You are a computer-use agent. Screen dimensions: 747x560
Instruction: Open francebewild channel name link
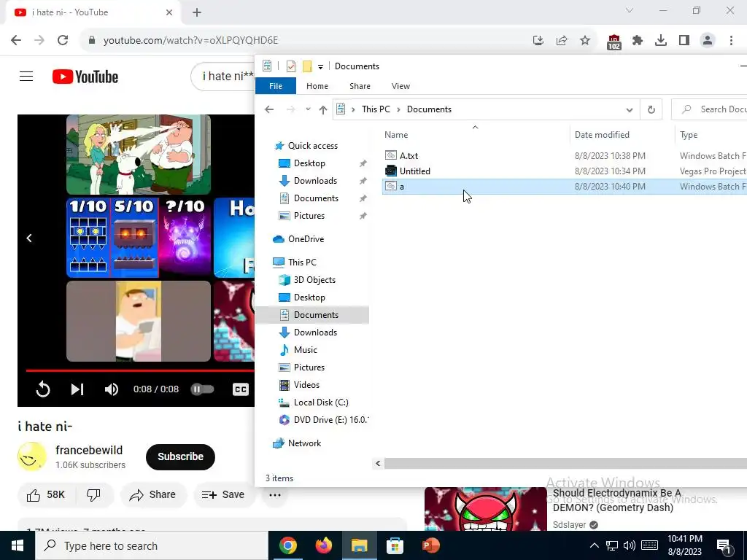point(89,450)
